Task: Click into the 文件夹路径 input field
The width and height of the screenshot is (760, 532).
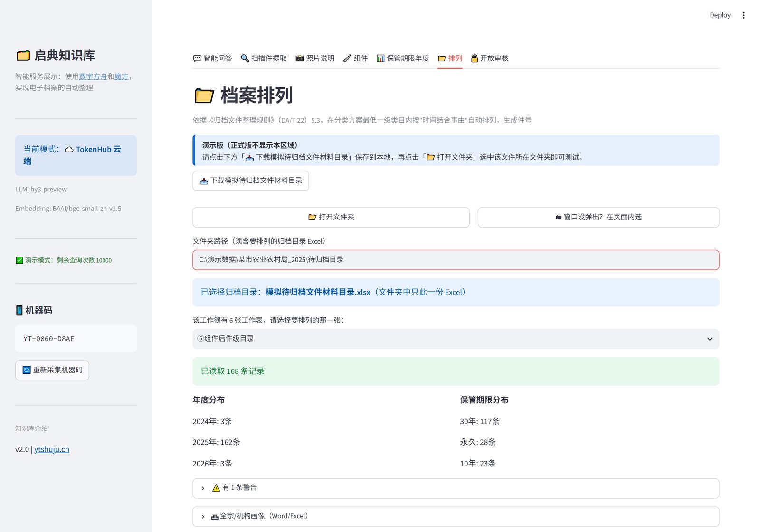Action: click(x=456, y=260)
